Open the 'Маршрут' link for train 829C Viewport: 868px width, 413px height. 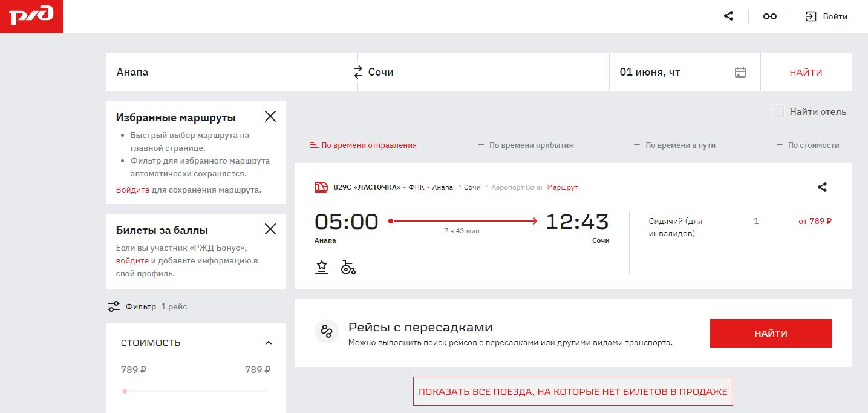pos(563,187)
